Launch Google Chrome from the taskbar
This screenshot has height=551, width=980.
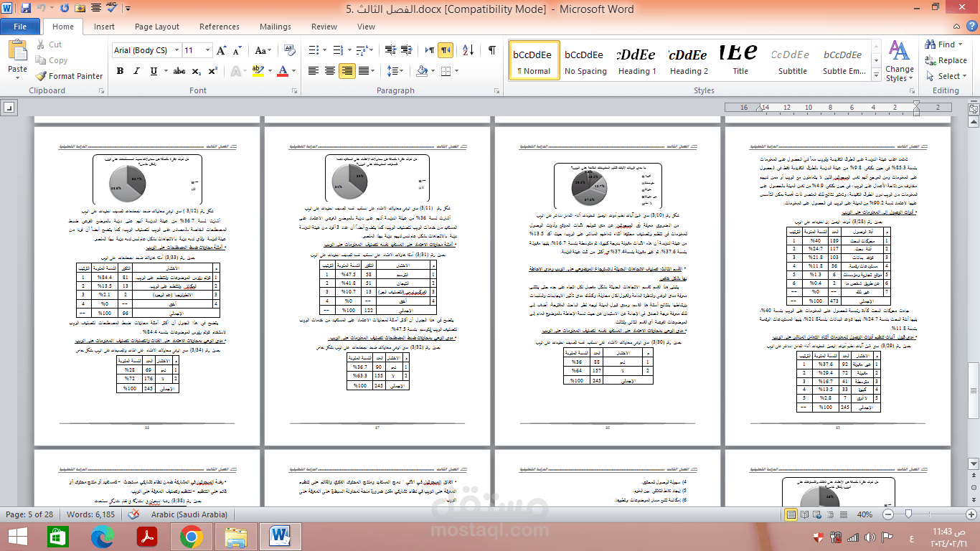191,536
